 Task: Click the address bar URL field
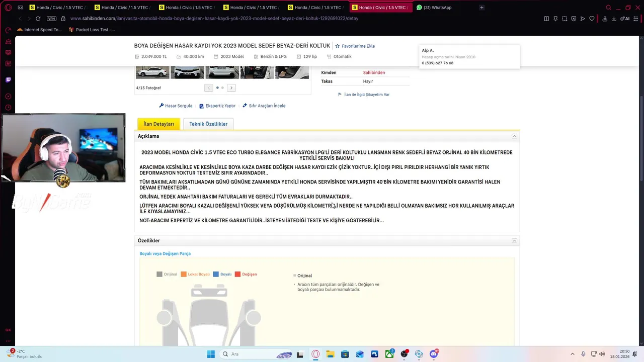[214, 19]
